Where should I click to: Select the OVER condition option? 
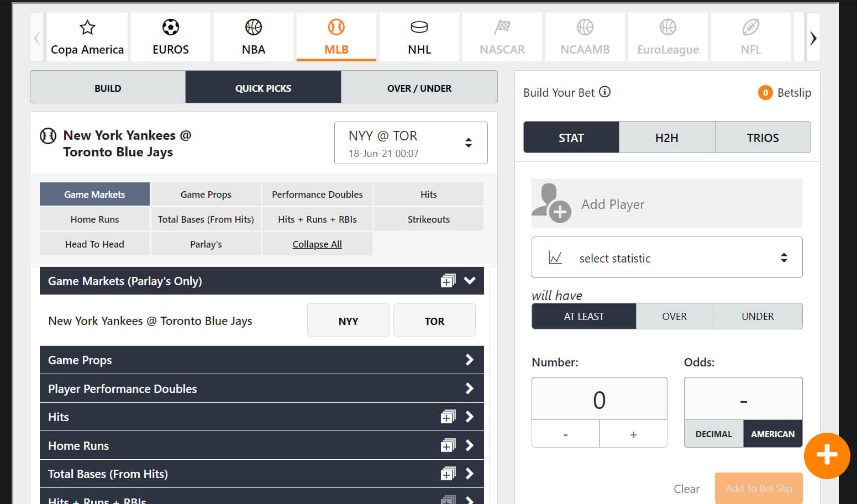tap(674, 317)
